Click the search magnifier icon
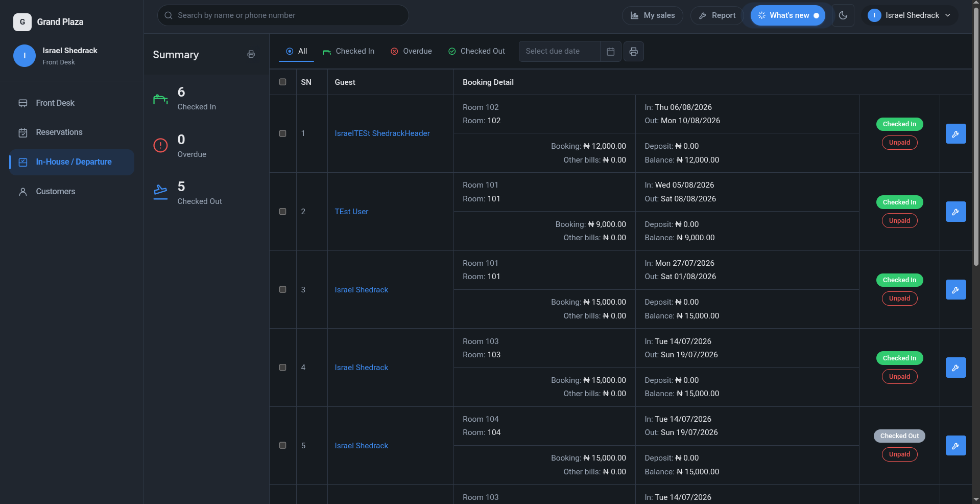 pos(168,15)
